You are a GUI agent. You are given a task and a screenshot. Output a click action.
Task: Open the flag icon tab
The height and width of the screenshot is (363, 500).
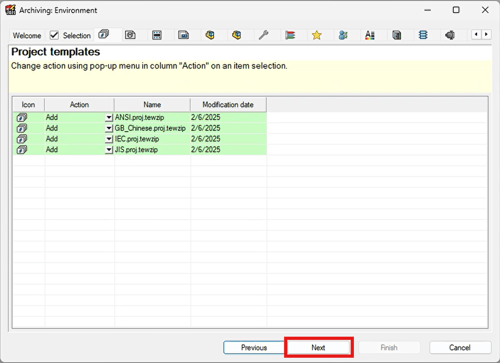pos(290,35)
